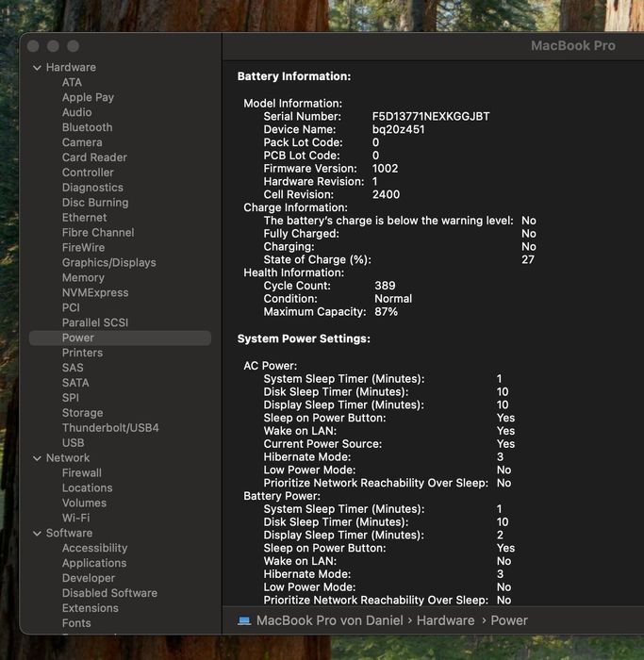Select Locations under Network

pyautogui.click(x=87, y=488)
